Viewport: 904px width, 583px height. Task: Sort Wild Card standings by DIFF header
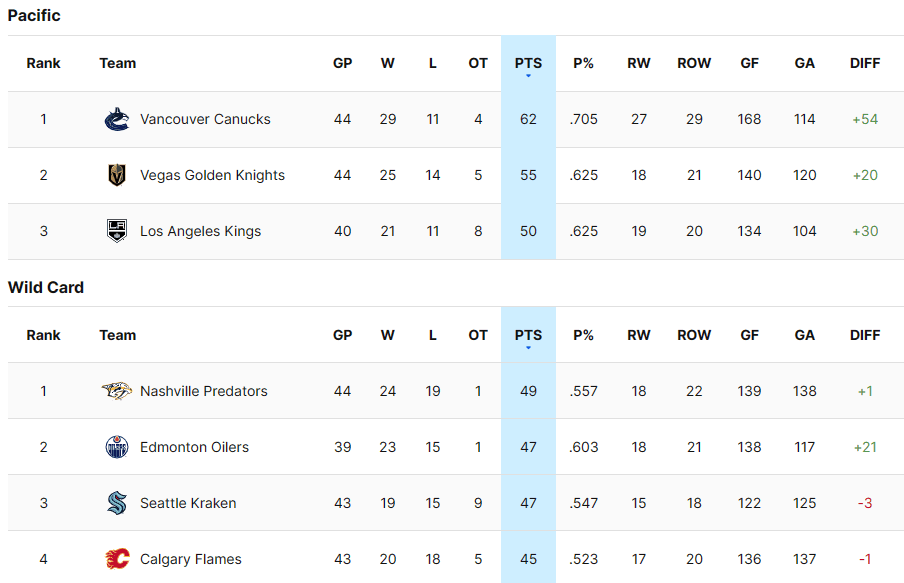[x=865, y=335]
